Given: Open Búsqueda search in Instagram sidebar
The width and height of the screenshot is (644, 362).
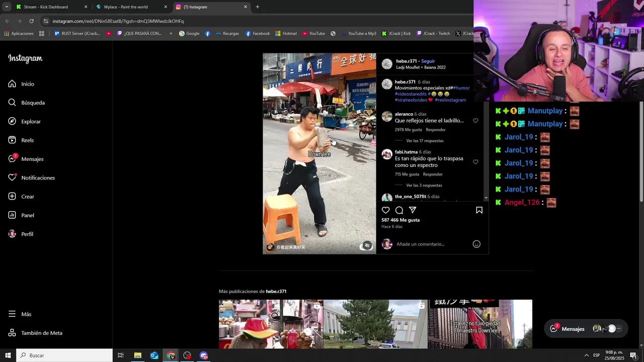Looking at the screenshot, I should coord(26,103).
